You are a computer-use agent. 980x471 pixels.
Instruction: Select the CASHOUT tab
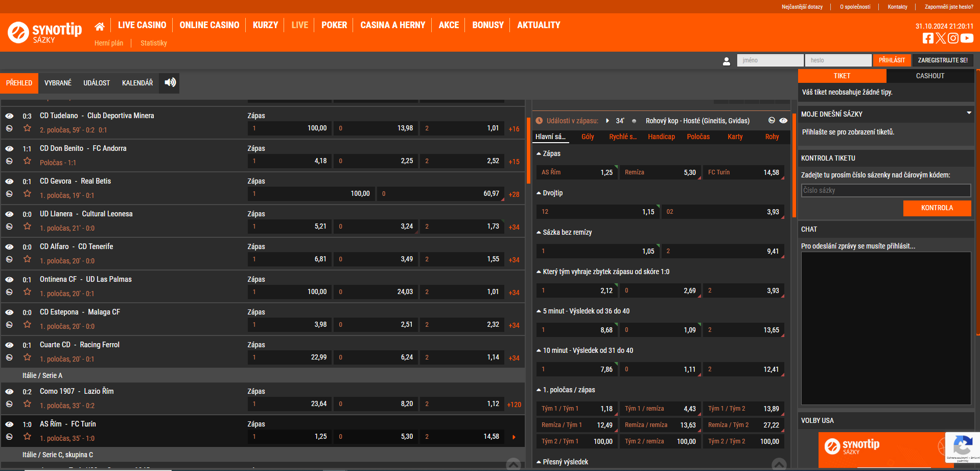point(930,76)
